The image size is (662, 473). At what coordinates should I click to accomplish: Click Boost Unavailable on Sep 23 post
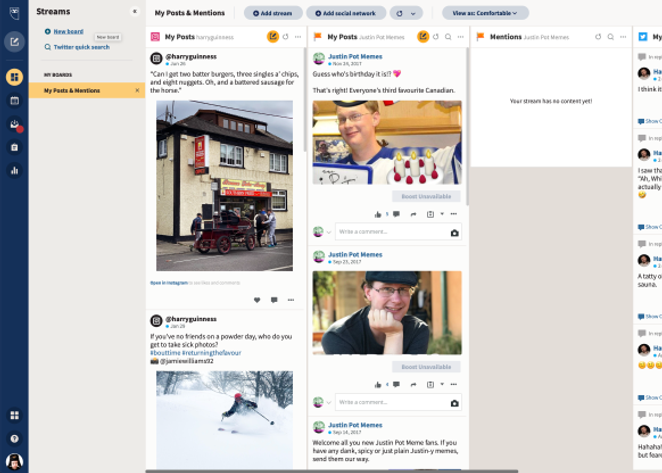426,367
